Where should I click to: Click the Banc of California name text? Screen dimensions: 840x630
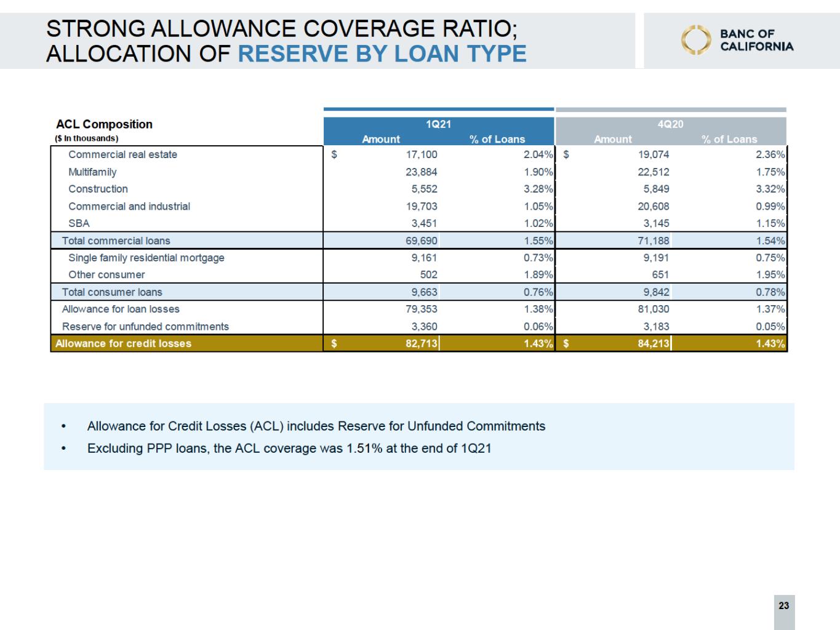756,40
